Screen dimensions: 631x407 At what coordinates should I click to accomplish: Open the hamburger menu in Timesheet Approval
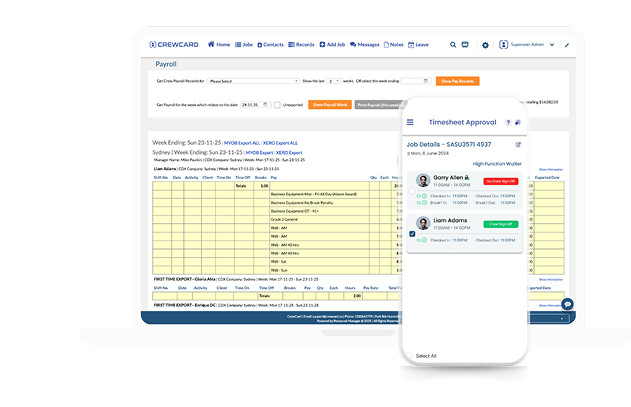(410, 122)
